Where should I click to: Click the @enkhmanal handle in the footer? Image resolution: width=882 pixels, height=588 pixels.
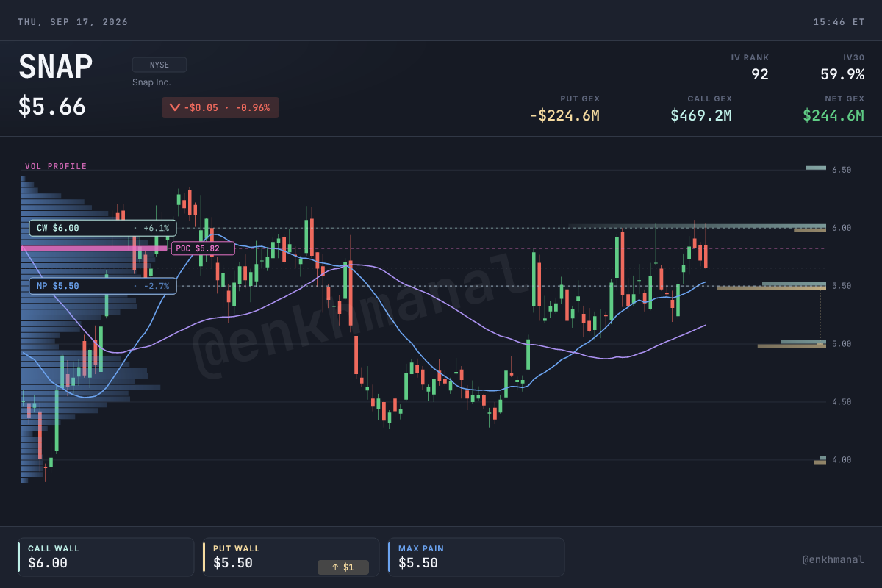click(x=833, y=560)
